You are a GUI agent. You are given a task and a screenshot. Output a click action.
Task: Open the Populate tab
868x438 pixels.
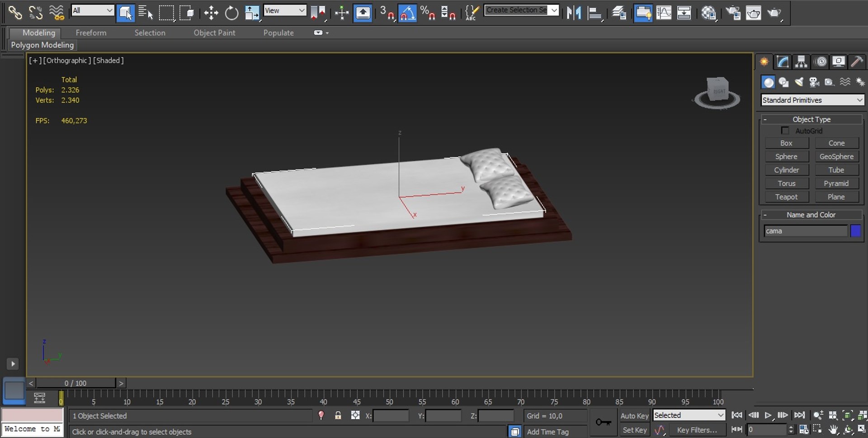[x=278, y=33]
